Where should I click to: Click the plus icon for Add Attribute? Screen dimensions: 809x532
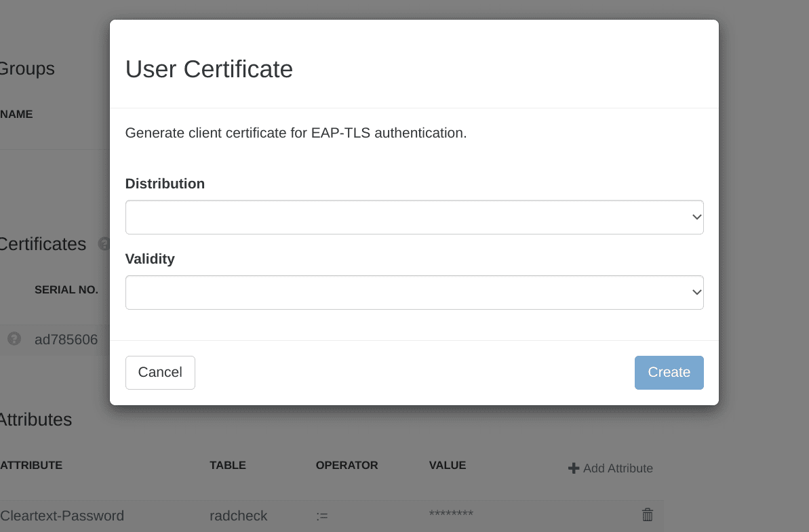click(x=573, y=468)
